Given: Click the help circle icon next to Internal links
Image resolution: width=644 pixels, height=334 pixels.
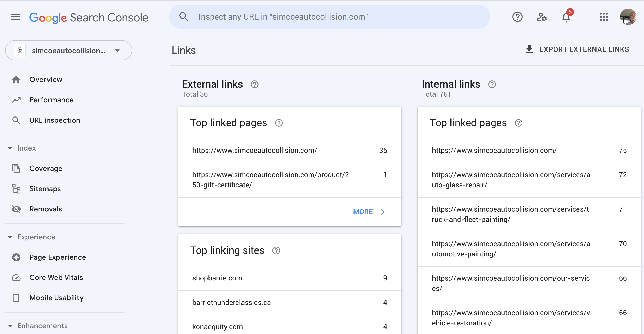Looking at the screenshot, I should [x=492, y=84].
